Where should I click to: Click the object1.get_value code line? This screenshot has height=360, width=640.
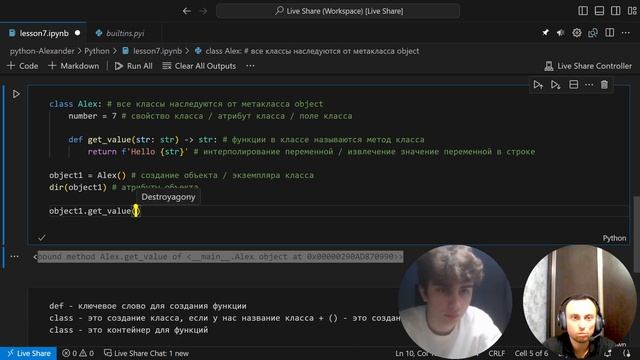click(95, 211)
